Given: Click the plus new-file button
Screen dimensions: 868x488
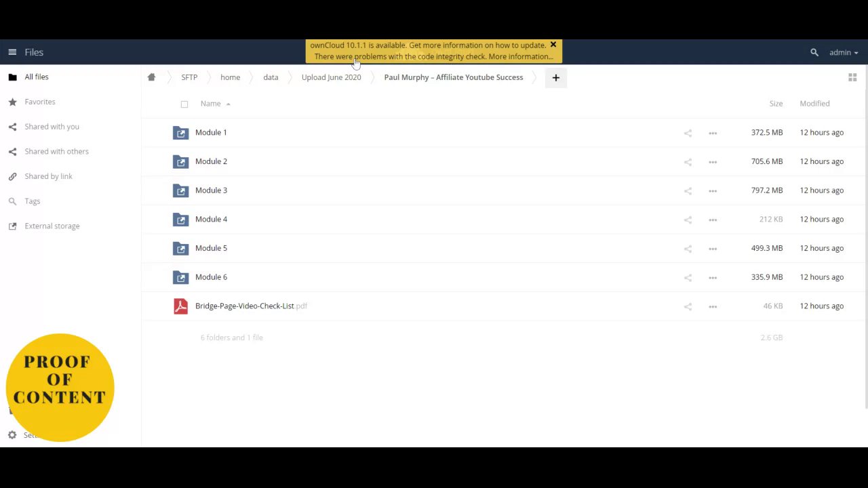Looking at the screenshot, I should point(555,77).
